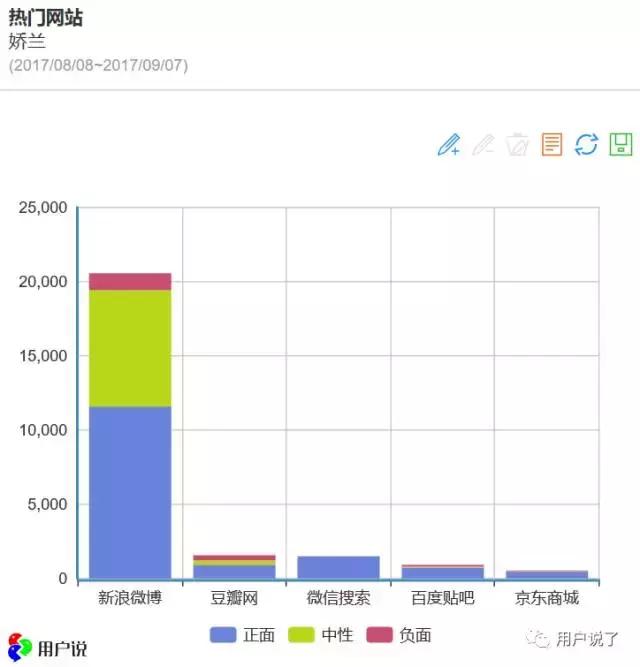
Task: Click the 娇兰 subtitle text
Action: (27, 42)
